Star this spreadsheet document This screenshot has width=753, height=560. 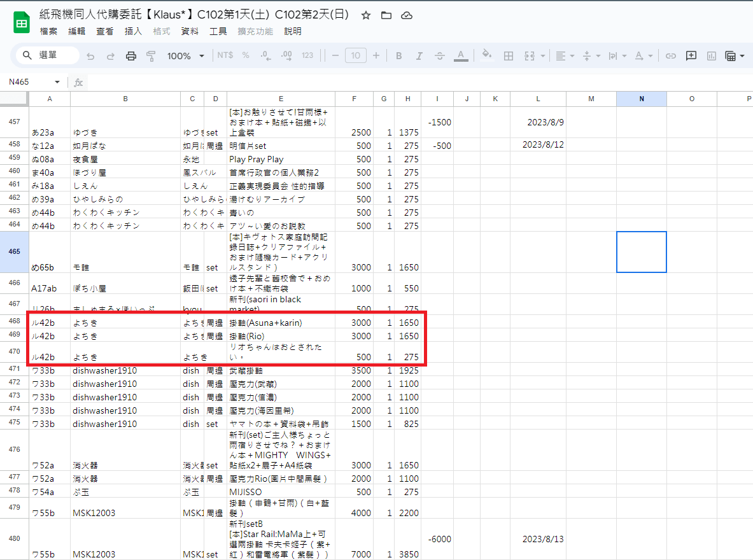click(x=365, y=15)
